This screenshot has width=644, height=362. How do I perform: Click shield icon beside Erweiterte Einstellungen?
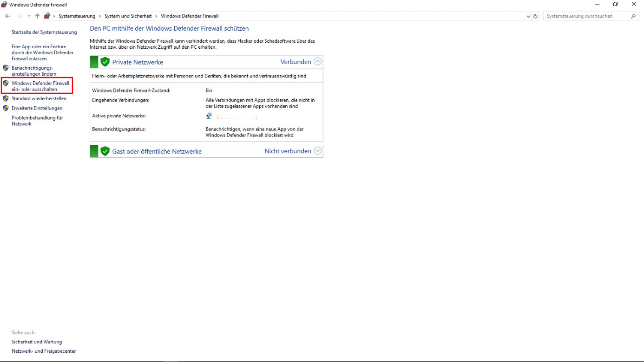click(x=6, y=108)
